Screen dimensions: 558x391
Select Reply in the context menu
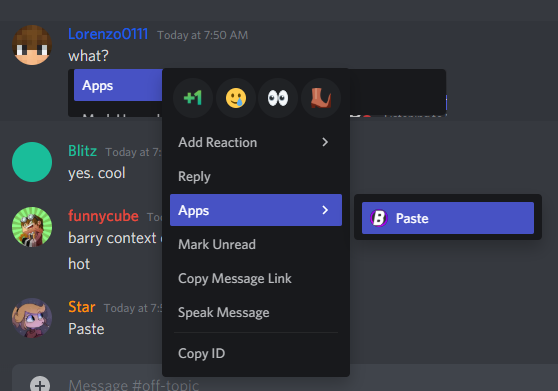[256, 176]
